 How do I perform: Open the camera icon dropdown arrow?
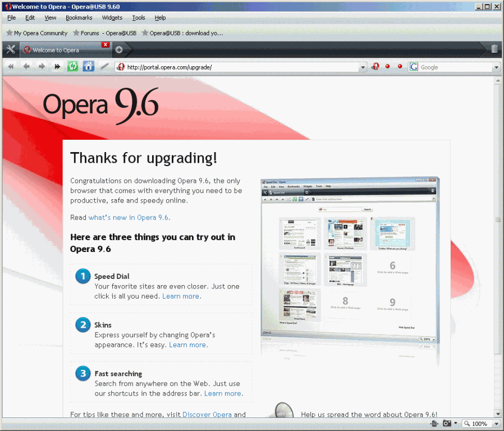(455, 423)
